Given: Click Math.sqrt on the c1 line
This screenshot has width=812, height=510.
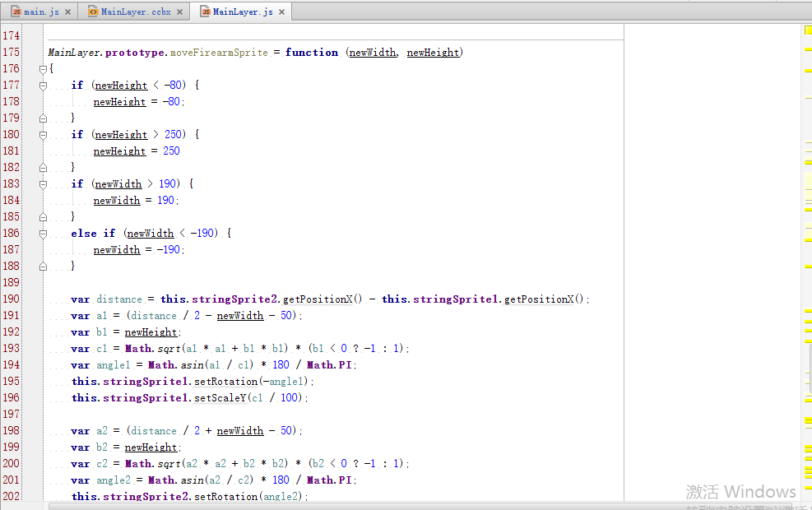Looking at the screenshot, I should point(153,349).
